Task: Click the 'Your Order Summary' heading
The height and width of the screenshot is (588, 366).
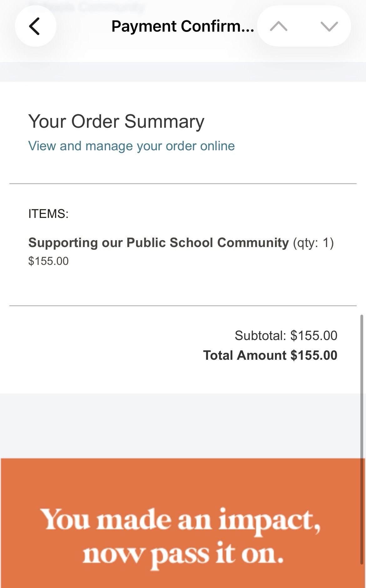Action: pos(116,121)
